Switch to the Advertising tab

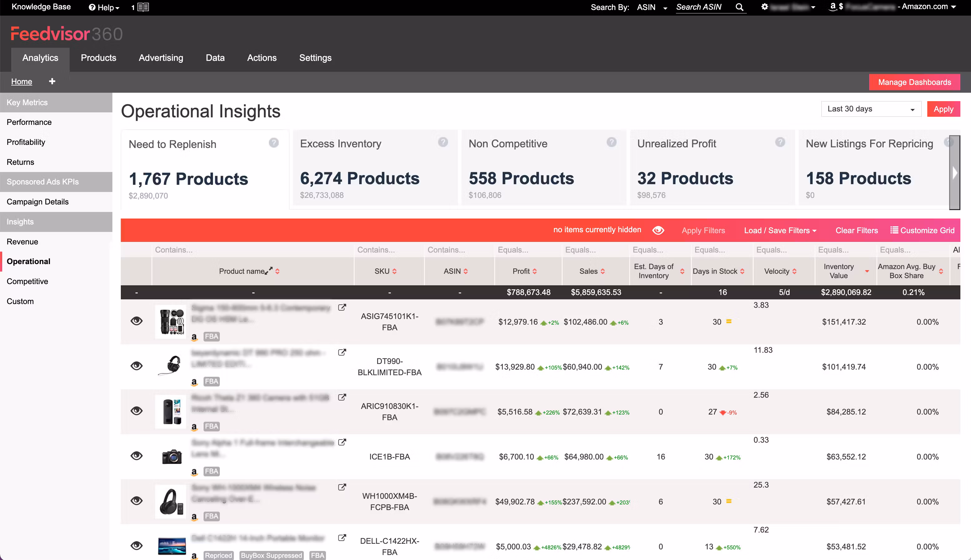[161, 58]
